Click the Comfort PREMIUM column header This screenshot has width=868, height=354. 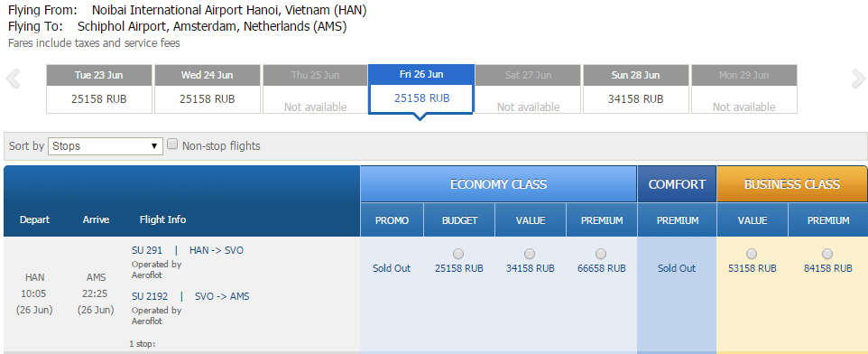click(678, 220)
